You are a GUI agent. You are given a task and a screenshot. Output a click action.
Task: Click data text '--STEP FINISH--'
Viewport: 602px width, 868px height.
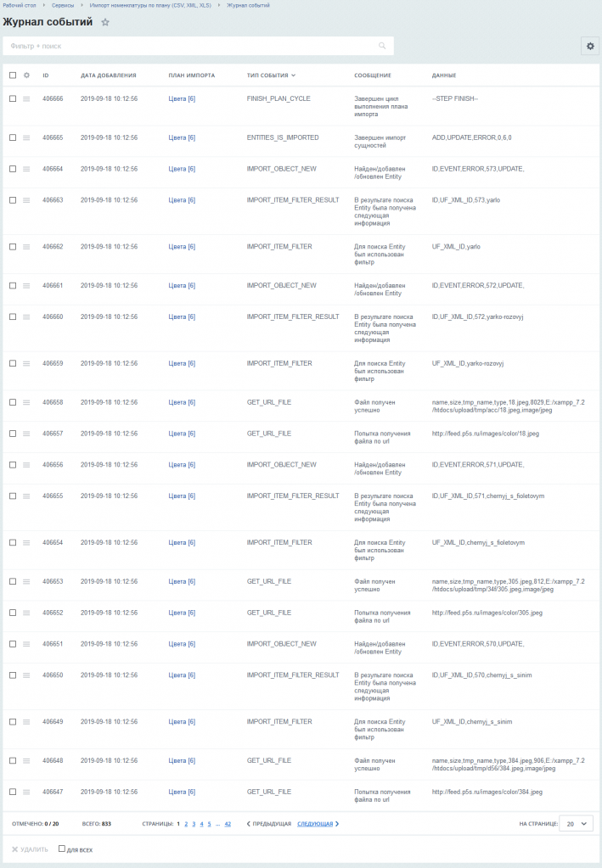point(455,99)
